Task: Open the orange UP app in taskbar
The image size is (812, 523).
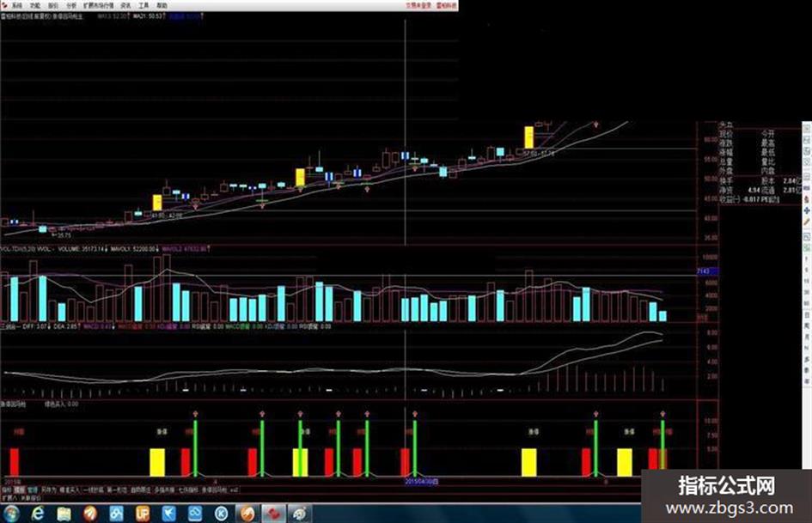Action: click(143, 514)
